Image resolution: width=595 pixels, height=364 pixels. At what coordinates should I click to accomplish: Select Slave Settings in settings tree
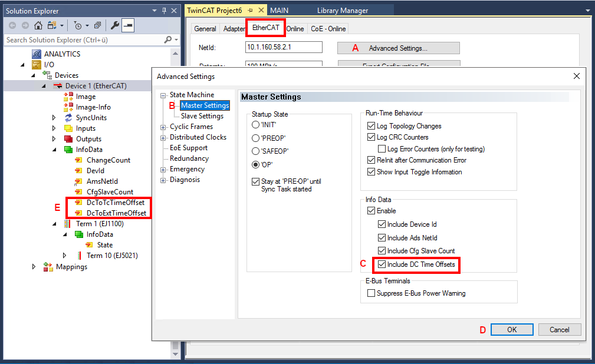coord(202,116)
